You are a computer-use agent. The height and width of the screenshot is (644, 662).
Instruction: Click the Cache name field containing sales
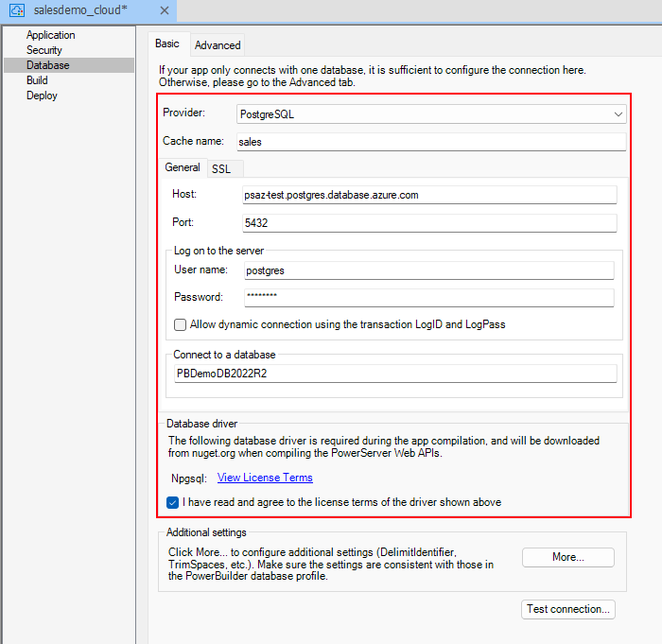click(431, 142)
